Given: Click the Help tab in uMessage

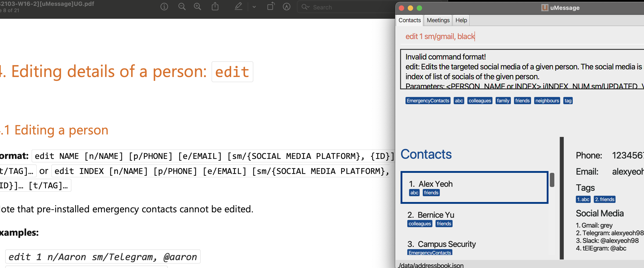Looking at the screenshot, I should coord(461,20).
